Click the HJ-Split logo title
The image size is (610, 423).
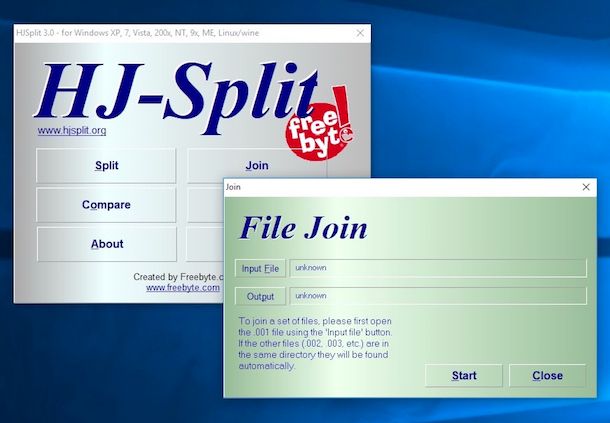(x=177, y=97)
